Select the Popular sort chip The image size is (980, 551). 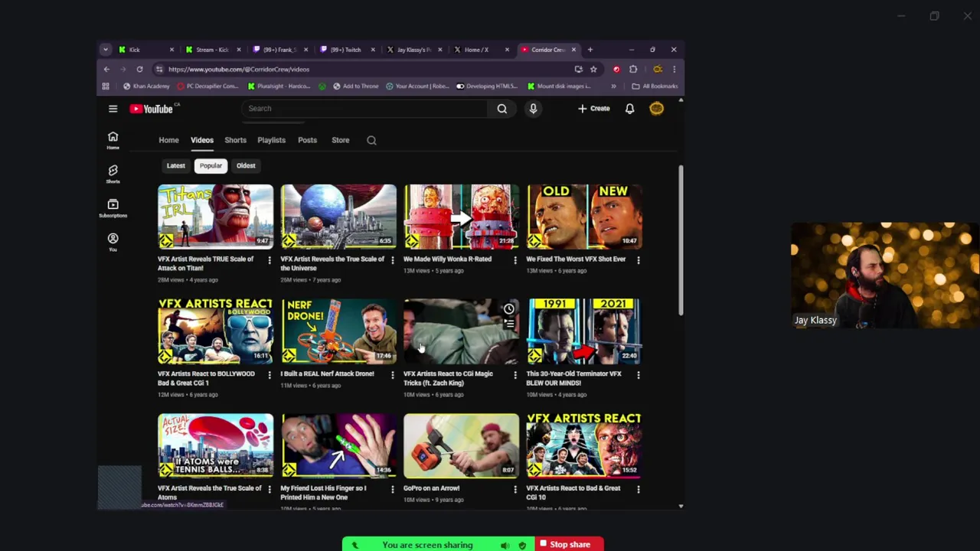point(211,165)
